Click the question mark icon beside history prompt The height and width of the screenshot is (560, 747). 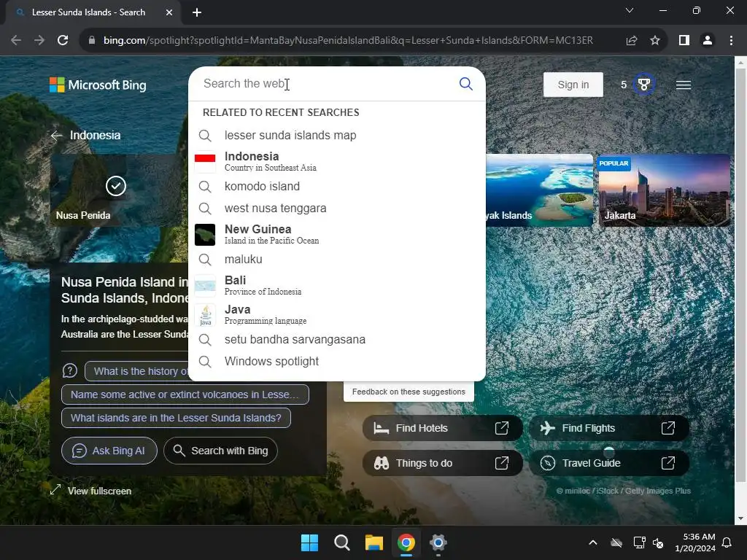click(x=70, y=370)
